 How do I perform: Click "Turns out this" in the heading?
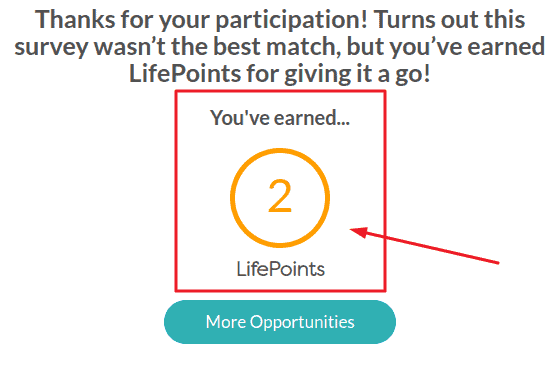(450, 19)
